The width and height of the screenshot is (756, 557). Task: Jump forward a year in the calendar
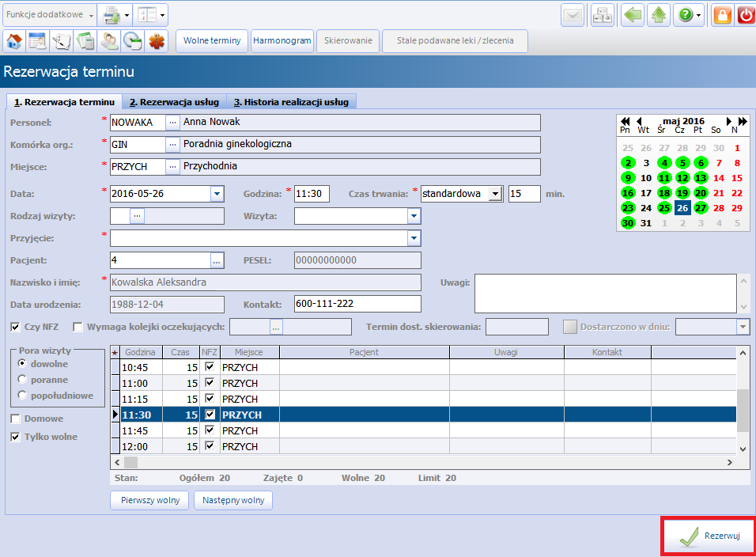point(743,121)
